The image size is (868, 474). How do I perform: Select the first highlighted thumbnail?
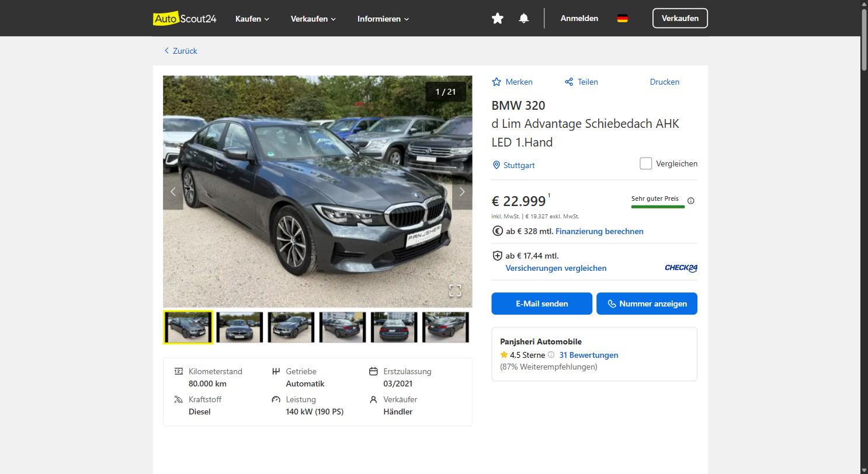point(188,327)
